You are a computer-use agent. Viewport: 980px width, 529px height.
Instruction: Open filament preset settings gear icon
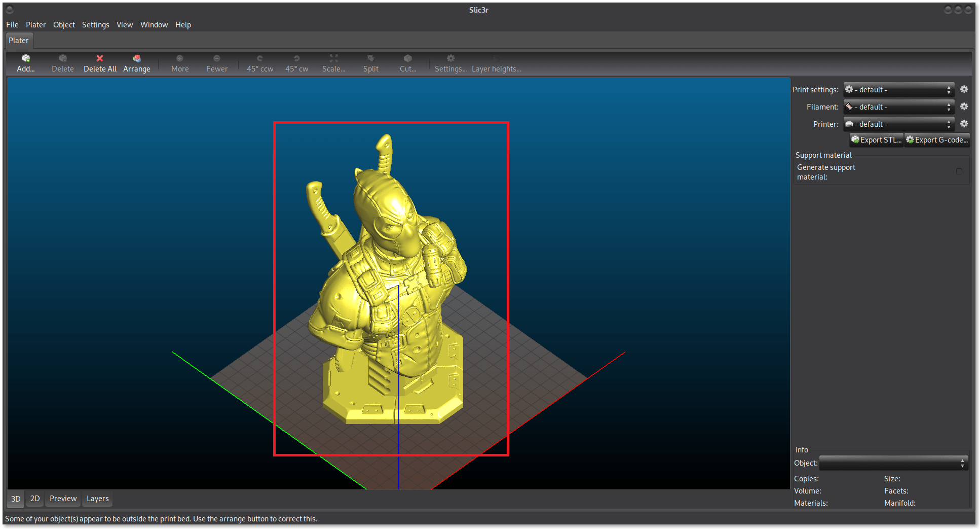pos(964,107)
